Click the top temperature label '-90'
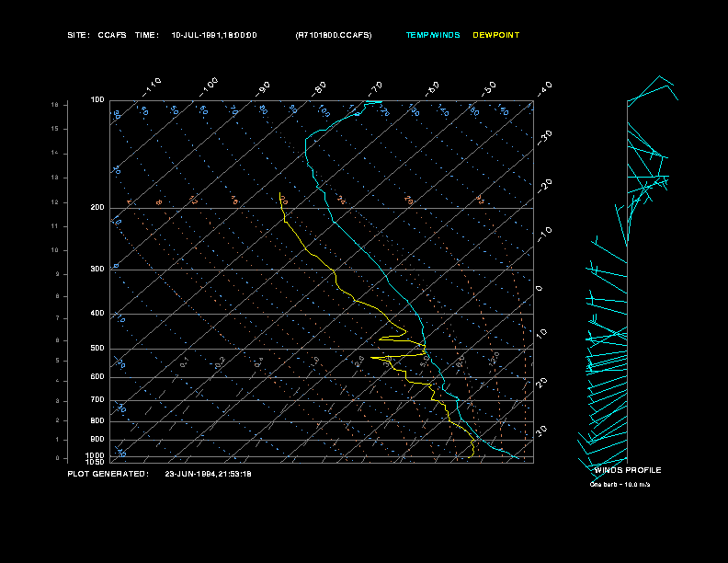Viewport: 728px width, 563px height. click(x=262, y=89)
